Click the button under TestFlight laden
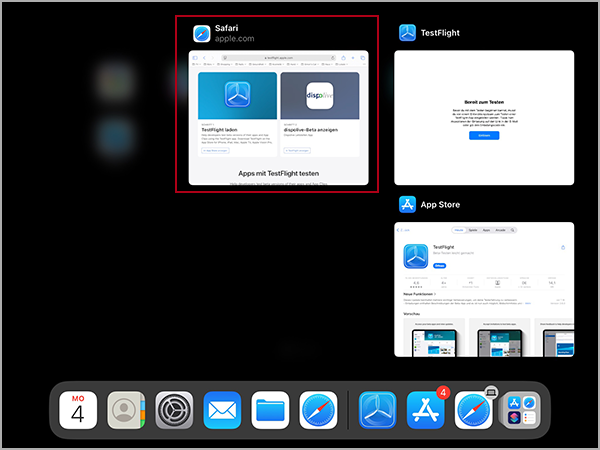The height and width of the screenshot is (450, 600). (215, 150)
